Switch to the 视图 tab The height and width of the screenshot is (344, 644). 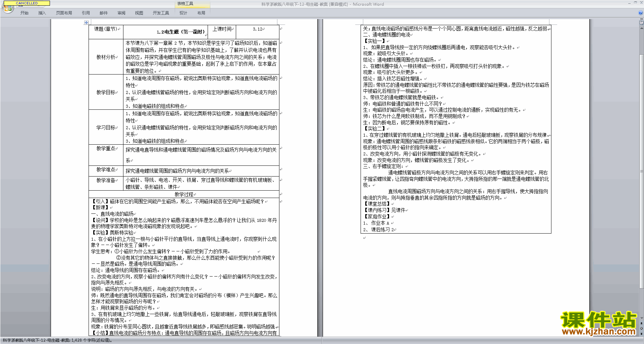(139, 13)
